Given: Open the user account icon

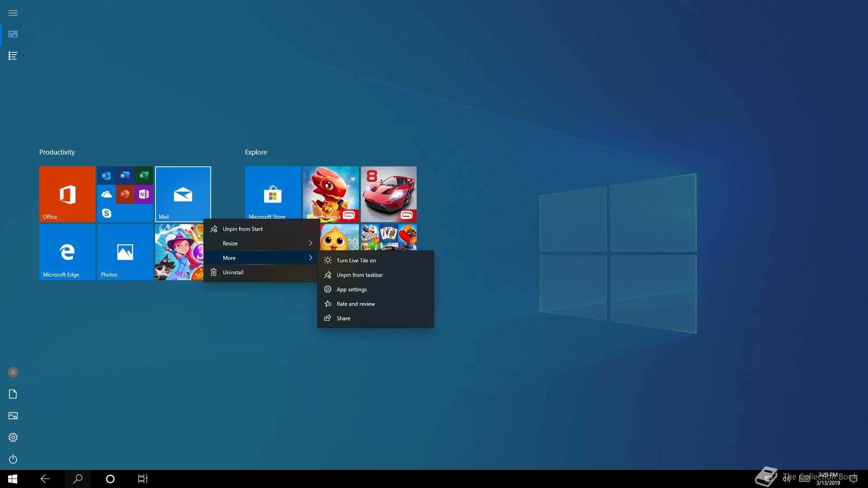Looking at the screenshot, I should tap(13, 372).
